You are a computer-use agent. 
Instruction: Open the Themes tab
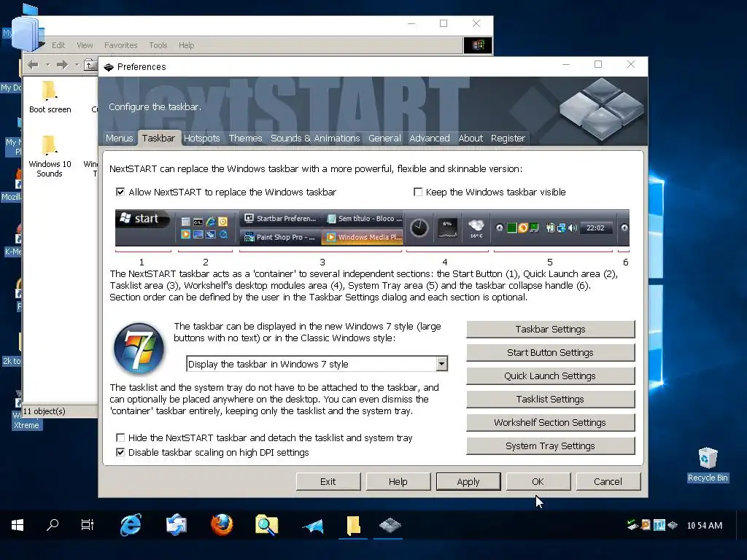pos(245,138)
